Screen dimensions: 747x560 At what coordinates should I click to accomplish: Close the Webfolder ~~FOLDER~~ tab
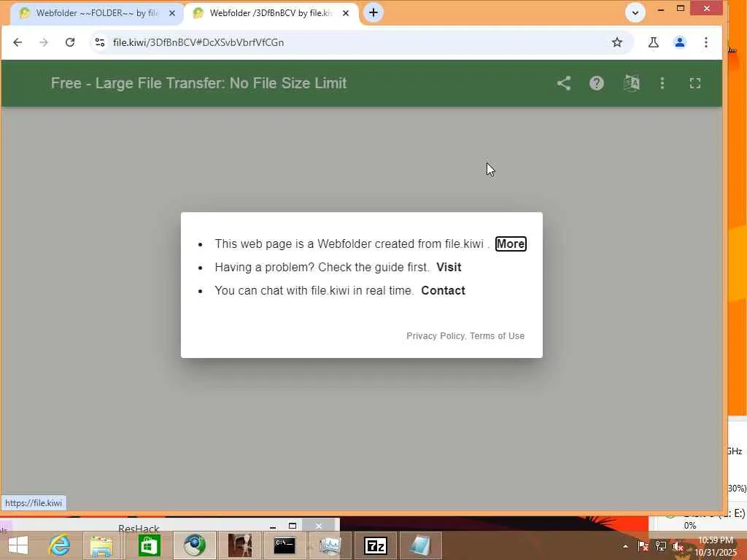pos(172,13)
